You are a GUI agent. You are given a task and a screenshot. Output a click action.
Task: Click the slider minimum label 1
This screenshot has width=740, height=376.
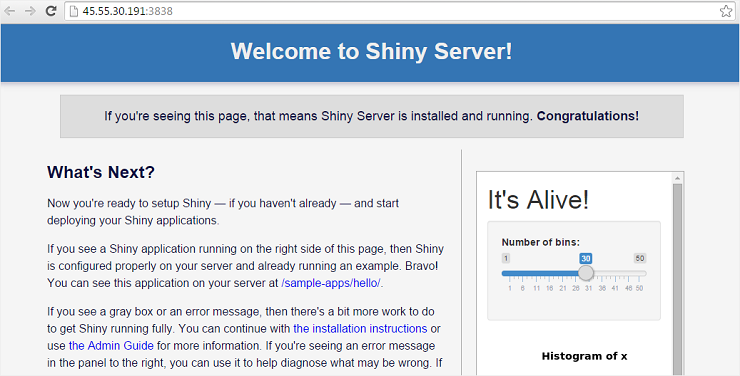point(506,258)
